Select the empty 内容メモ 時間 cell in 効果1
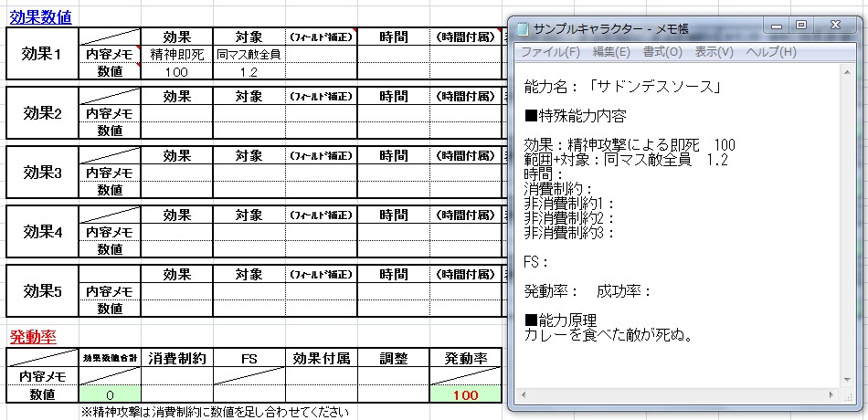 click(393, 55)
